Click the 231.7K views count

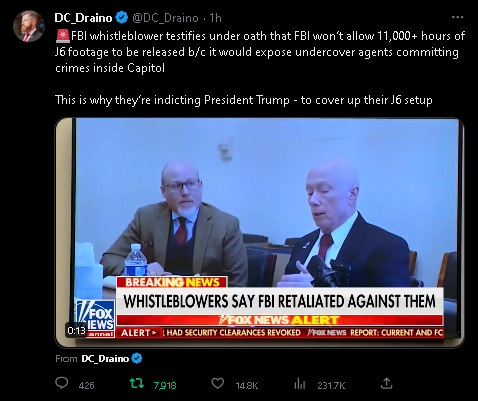[331, 386]
